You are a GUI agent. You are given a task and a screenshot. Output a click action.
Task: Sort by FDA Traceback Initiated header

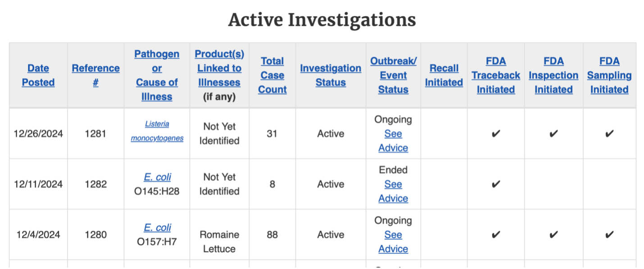pyautogui.click(x=495, y=75)
